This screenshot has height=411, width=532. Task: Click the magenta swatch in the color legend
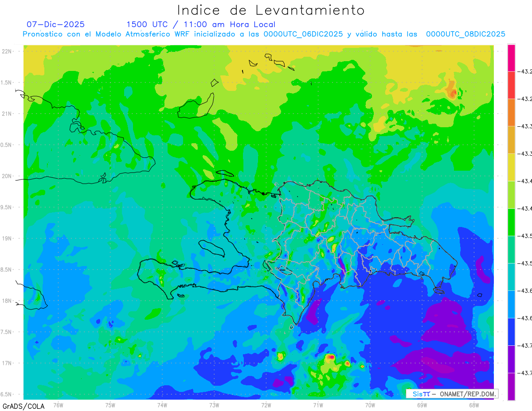point(511,58)
